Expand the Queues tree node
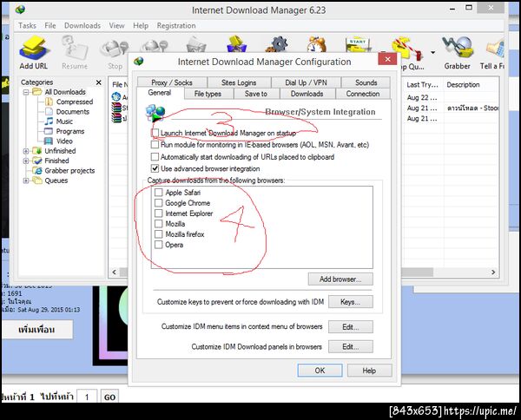The image size is (521, 420). pyautogui.click(x=26, y=180)
